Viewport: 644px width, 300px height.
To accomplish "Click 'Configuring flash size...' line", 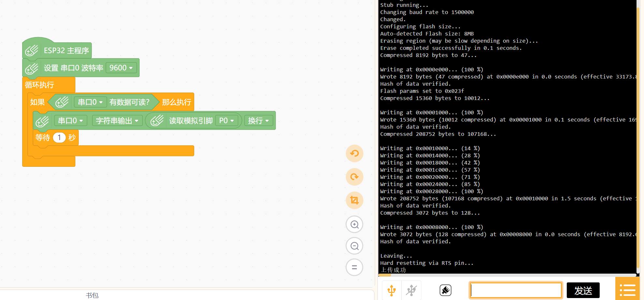I will (x=420, y=26).
